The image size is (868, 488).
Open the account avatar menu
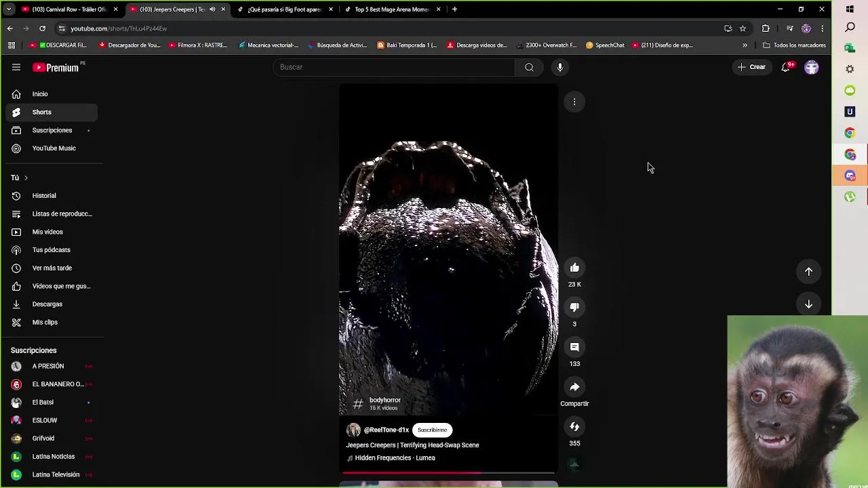(812, 67)
